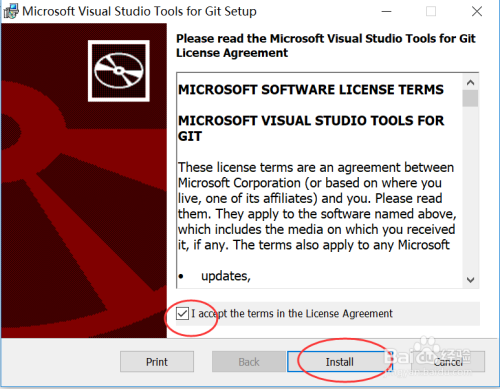The image size is (500, 389).
Task: Click the MICROSOFT SOFTWARE LICENSE TERMS heading
Action: click(x=311, y=90)
